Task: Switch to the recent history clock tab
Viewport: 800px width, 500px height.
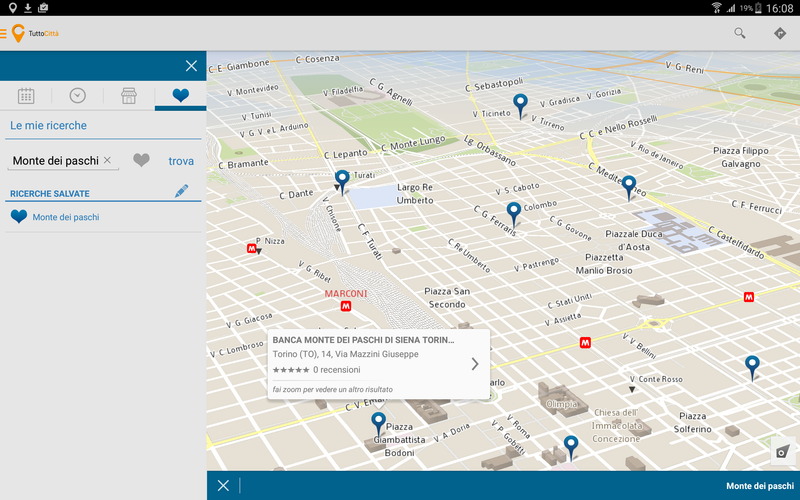Action: 78,95
